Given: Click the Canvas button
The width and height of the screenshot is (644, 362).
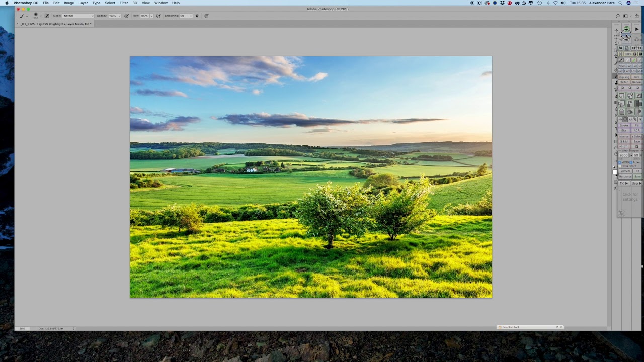Looking at the screenshot, I should 636,82.
